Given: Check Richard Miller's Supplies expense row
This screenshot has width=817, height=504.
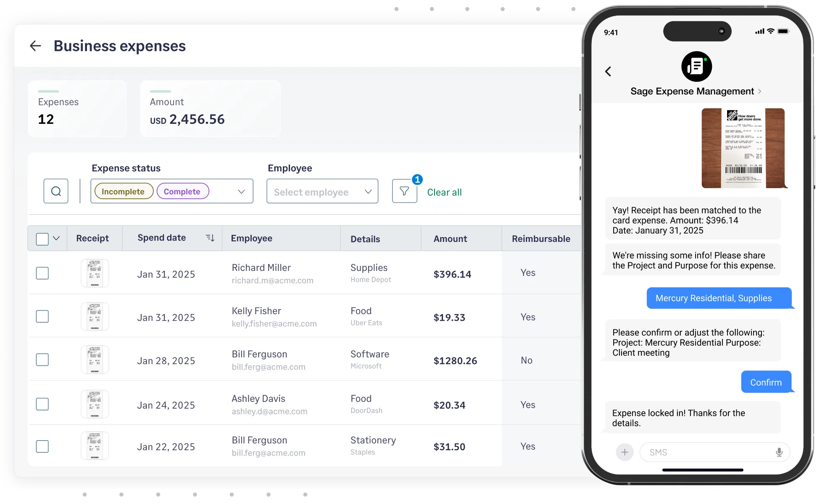Looking at the screenshot, I should pyautogui.click(x=42, y=273).
